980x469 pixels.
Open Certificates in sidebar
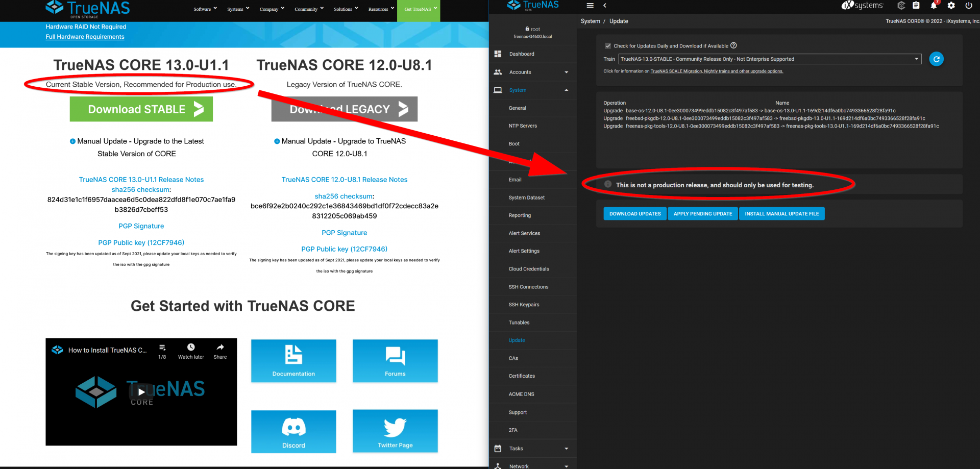tap(522, 376)
